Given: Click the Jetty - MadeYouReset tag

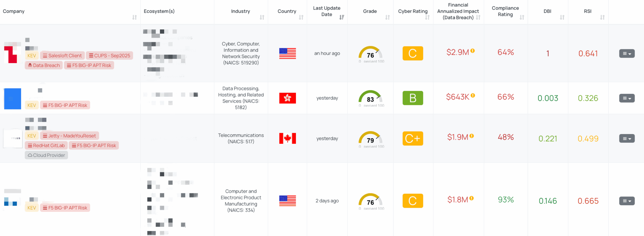Looking at the screenshot, I should 69,136.
